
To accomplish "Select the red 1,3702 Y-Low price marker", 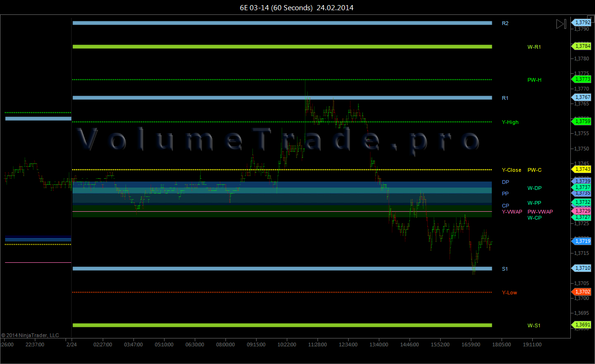I will [x=581, y=292].
